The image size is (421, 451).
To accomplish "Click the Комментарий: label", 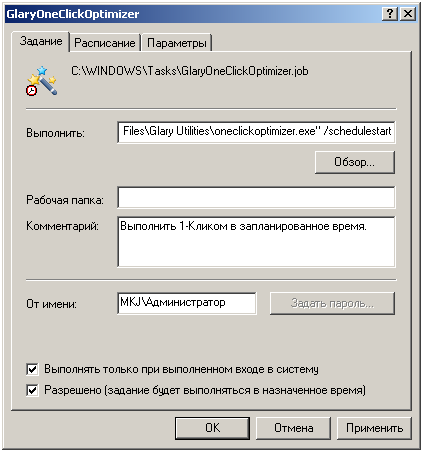I will pyautogui.click(x=62, y=226).
